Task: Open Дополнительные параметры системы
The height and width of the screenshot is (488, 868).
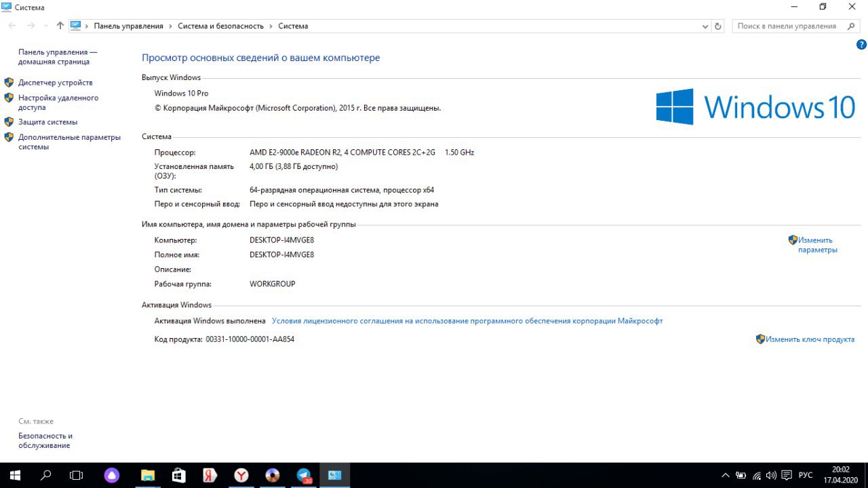Action: point(69,142)
